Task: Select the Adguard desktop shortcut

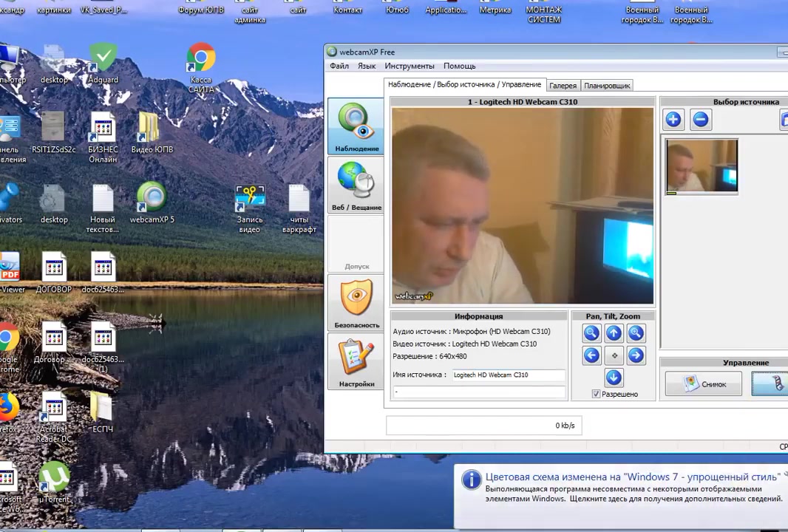Action: [x=103, y=64]
